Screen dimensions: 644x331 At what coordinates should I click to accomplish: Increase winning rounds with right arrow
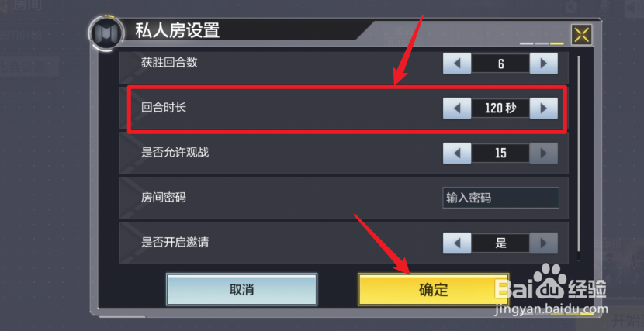(543, 64)
